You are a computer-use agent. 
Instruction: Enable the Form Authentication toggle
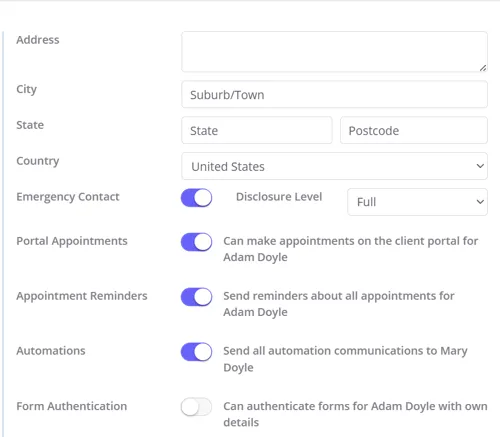pos(196,407)
